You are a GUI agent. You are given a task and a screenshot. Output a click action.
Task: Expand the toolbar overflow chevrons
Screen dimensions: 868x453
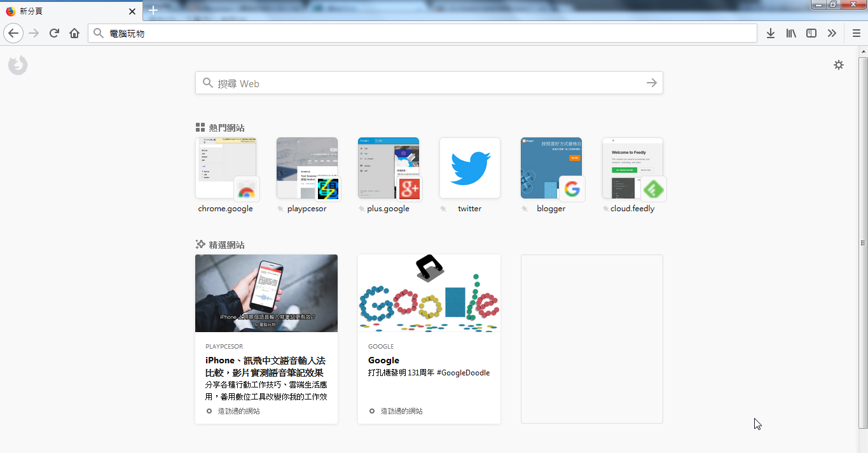[x=832, y=33]
